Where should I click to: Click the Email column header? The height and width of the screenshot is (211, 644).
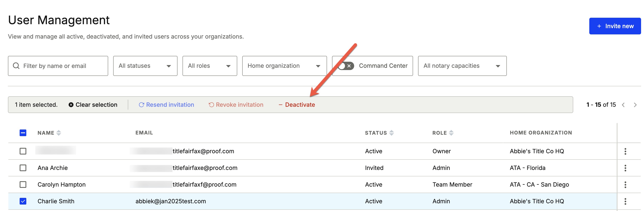(x=144, y=133)
